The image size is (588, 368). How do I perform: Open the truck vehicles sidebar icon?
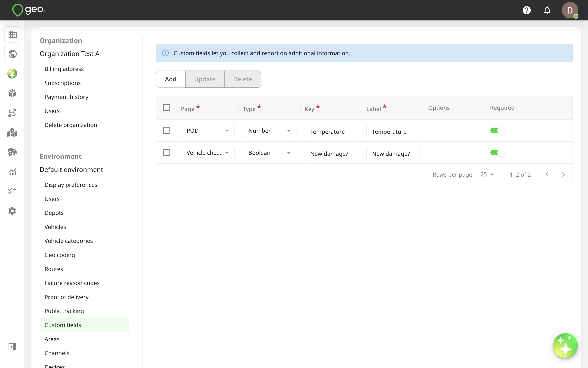(12, 152)
